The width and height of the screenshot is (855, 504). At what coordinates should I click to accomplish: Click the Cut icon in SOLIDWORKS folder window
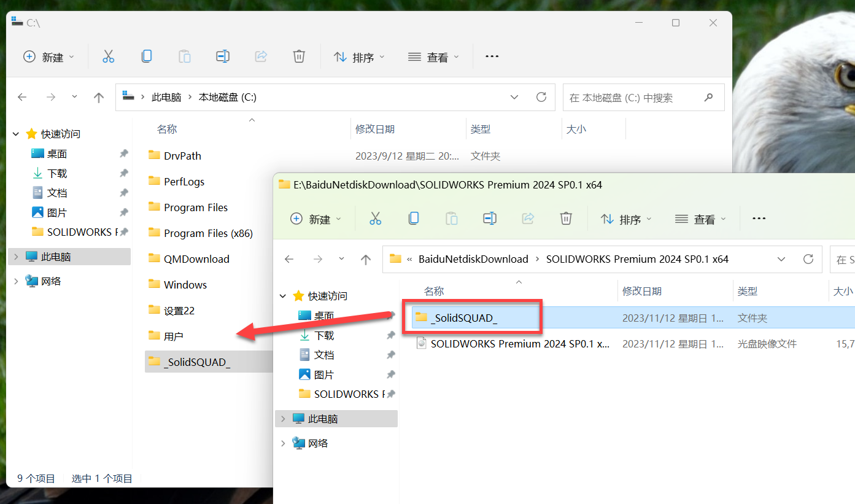375,219
